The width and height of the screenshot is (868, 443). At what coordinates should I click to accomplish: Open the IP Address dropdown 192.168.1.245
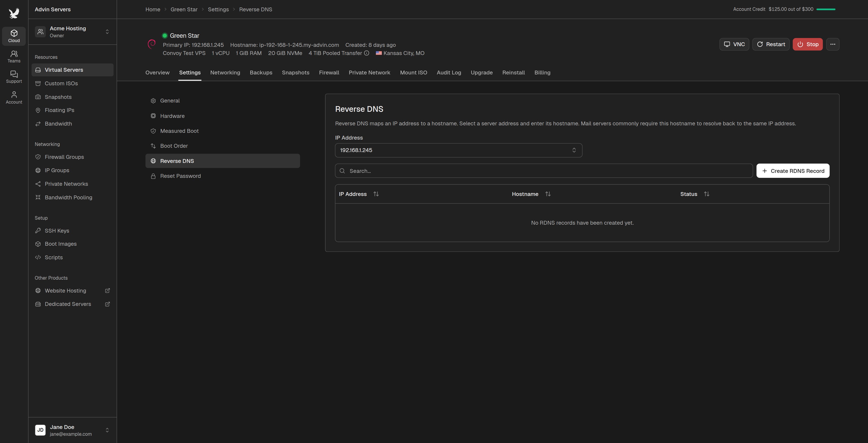tap(458, 150)
